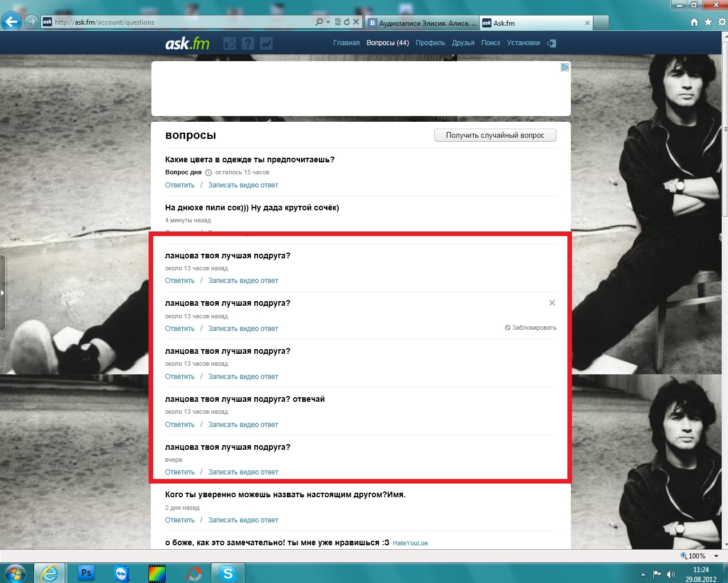Open Профиль in the navigation

click(430, 43)
